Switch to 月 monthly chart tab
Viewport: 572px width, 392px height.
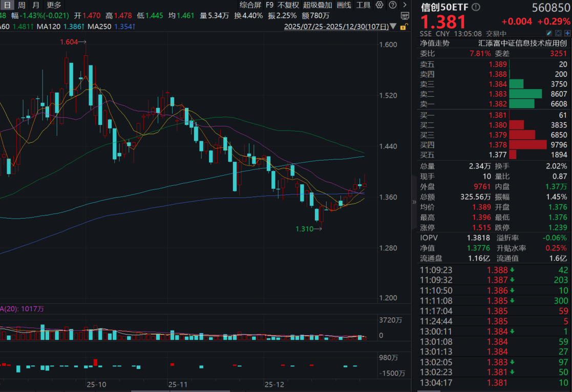36,5
